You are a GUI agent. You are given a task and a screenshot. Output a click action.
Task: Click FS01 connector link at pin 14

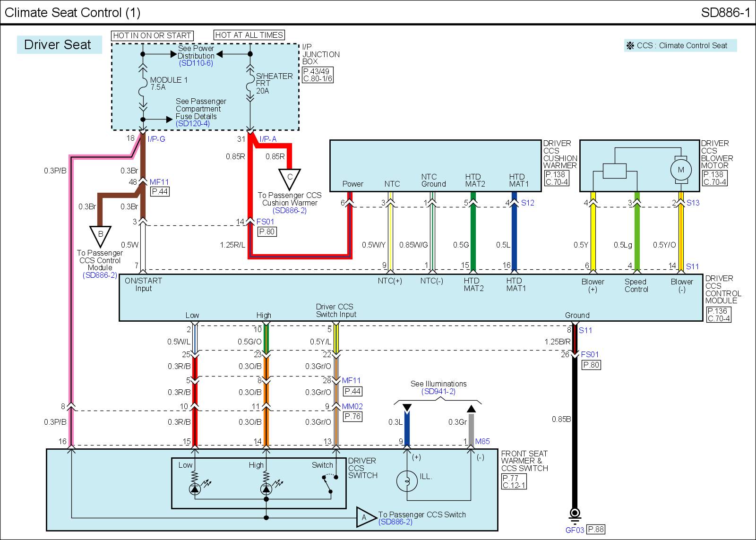(266, 222)
